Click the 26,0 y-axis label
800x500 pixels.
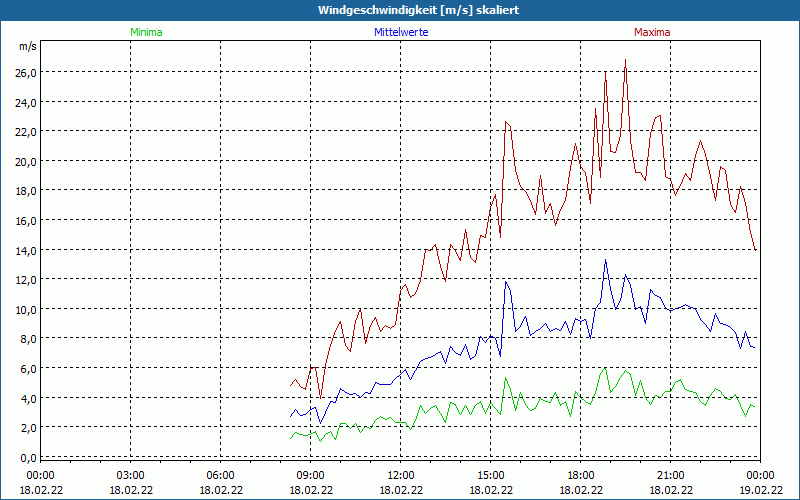[27, 72]
